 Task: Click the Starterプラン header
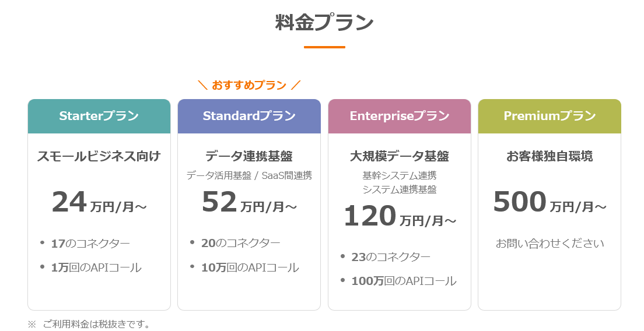click(99, 116)
